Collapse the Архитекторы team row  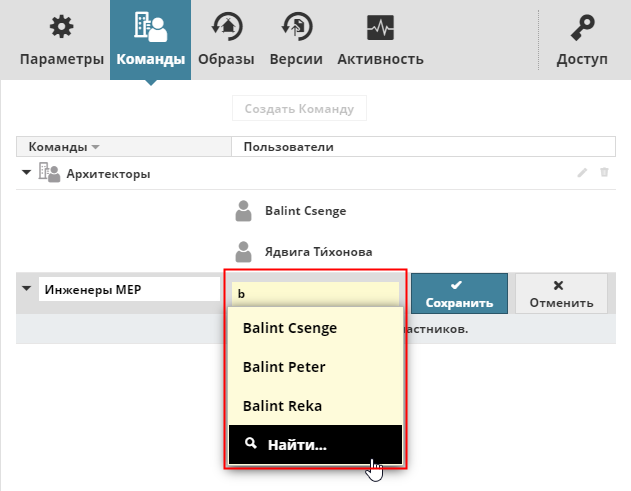[27, 173]
